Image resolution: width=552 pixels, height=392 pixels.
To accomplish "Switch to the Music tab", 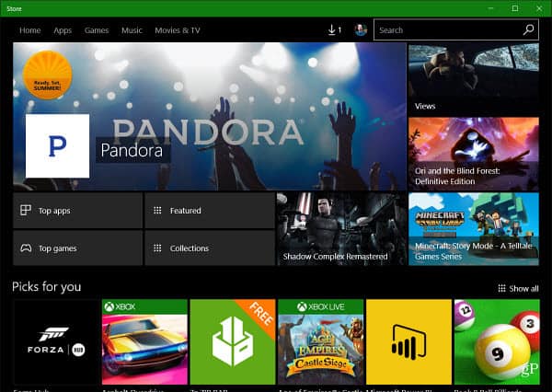I will point(132,30).
